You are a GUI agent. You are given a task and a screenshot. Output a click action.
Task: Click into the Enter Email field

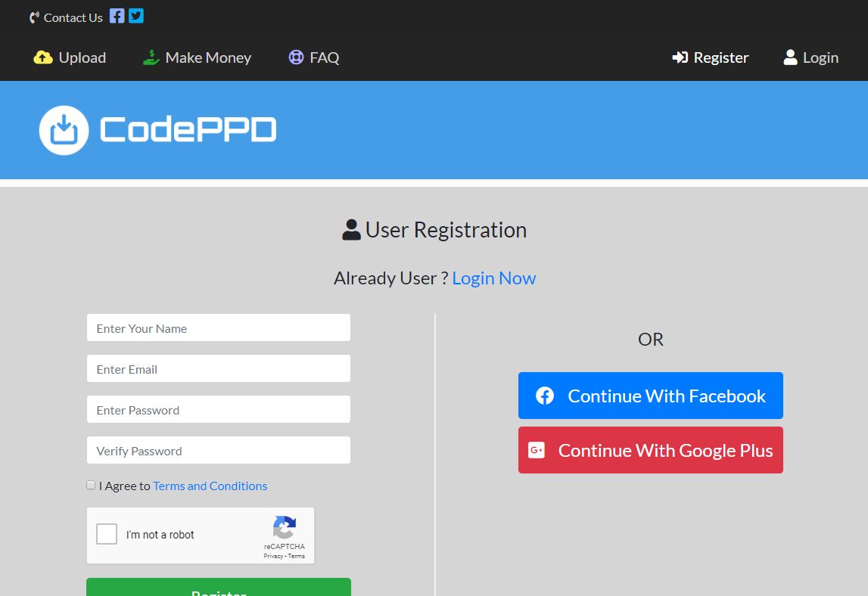[x=219, y=369]
